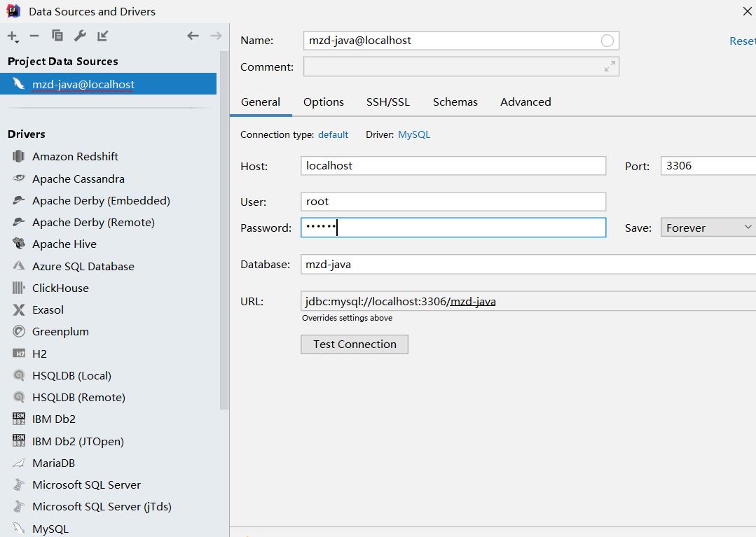Focus the URL input field
Viewport: 756px width, 537px height.
tap(528, 302)
